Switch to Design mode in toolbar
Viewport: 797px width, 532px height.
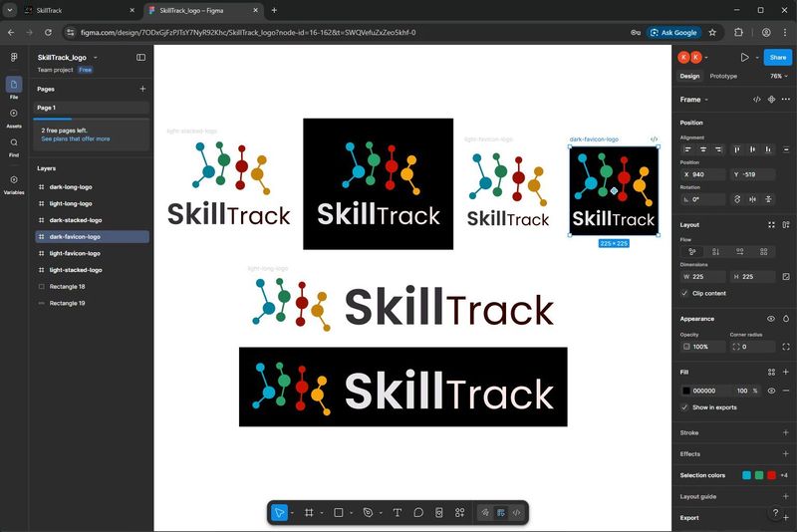(501, 513)
